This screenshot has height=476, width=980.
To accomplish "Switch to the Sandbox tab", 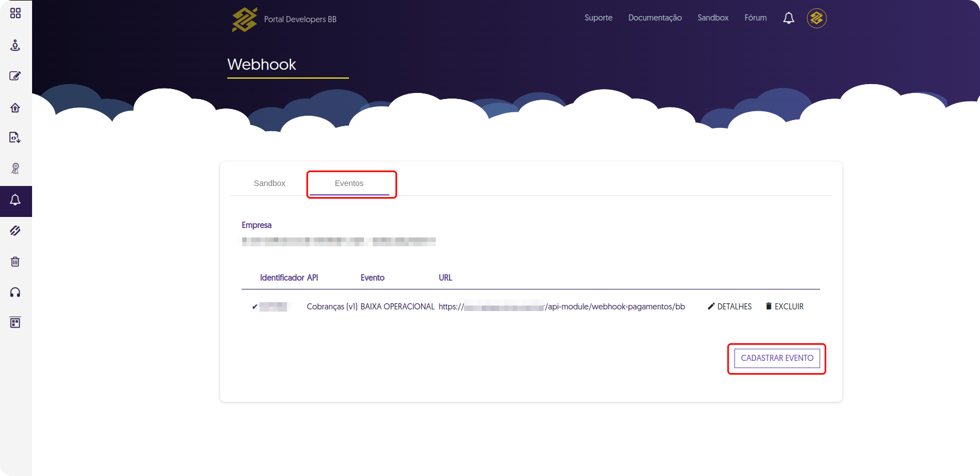I will pyautogui.click(x=269, y=183).
